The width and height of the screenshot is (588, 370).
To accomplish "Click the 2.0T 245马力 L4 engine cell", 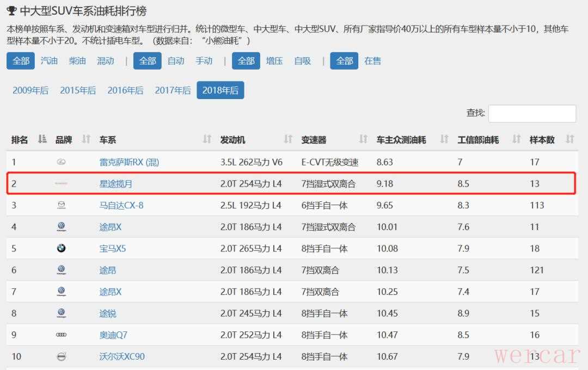I will (251, 313).
